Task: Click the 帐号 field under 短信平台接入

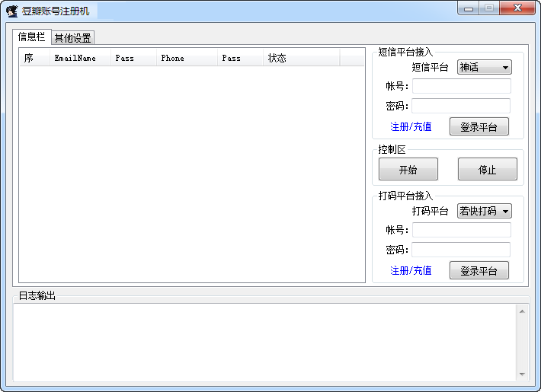Action: pos(461,86)
